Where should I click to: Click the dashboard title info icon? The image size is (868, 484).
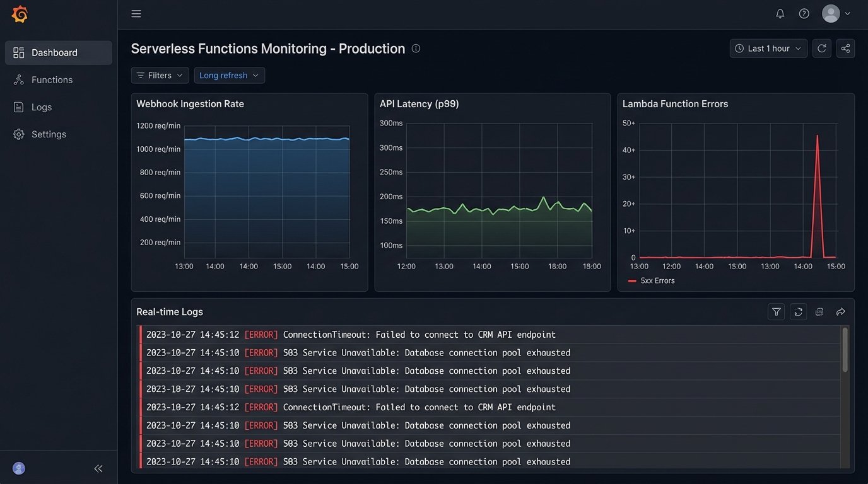tap(416, 49)
